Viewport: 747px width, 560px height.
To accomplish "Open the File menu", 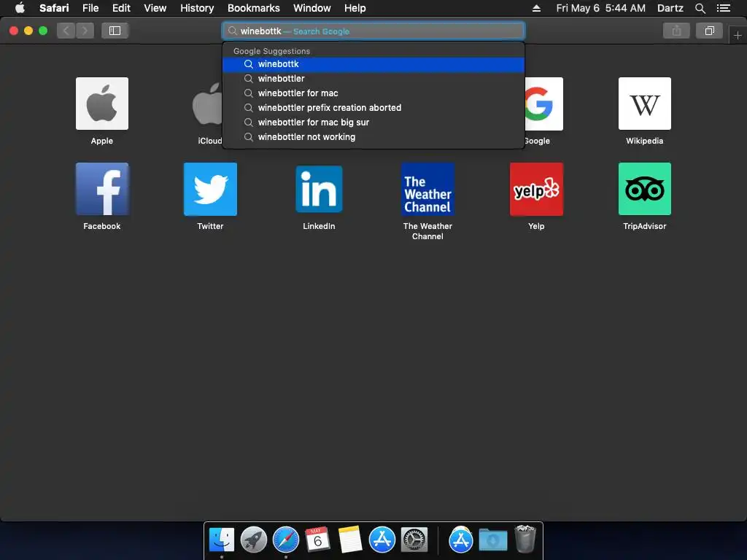I will [x=90, y=8].
